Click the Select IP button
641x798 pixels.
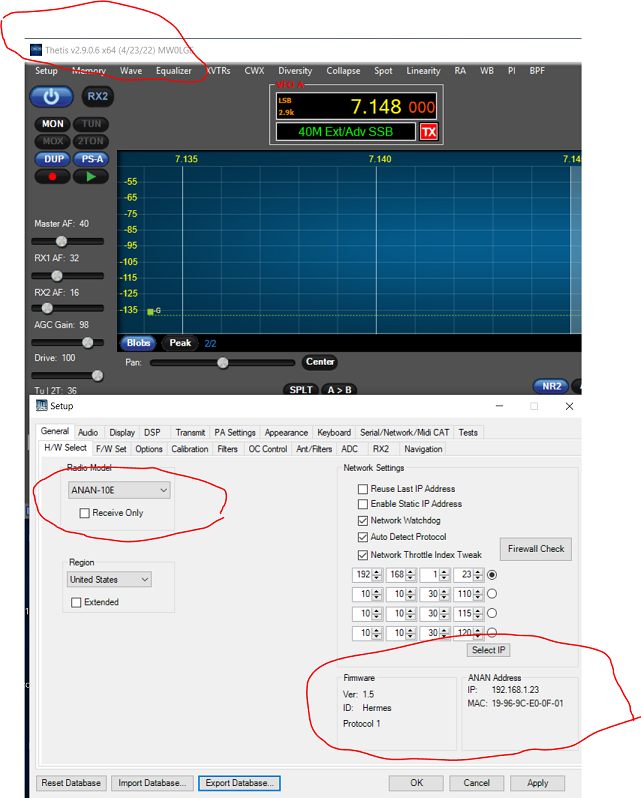click(488, 650)
